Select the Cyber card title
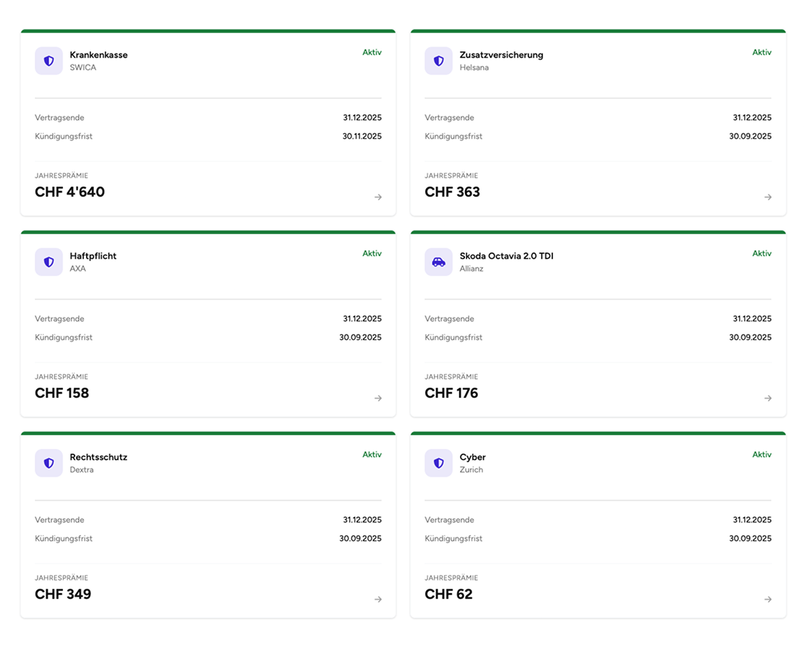 click(x=472, y=456)
